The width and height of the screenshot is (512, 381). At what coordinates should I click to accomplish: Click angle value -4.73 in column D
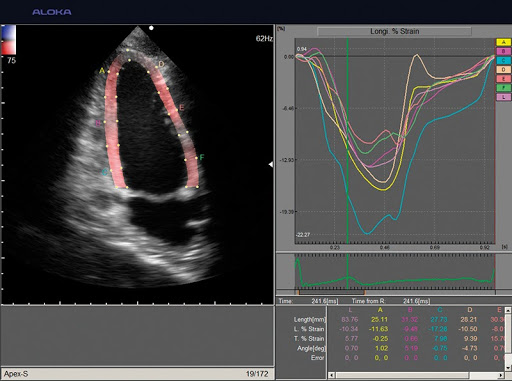tap(469, 348)
